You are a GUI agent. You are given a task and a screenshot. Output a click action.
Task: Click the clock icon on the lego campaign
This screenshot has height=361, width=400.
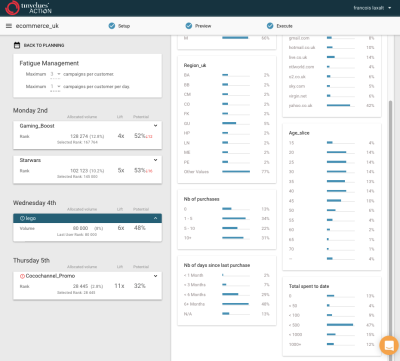[22, 218]
